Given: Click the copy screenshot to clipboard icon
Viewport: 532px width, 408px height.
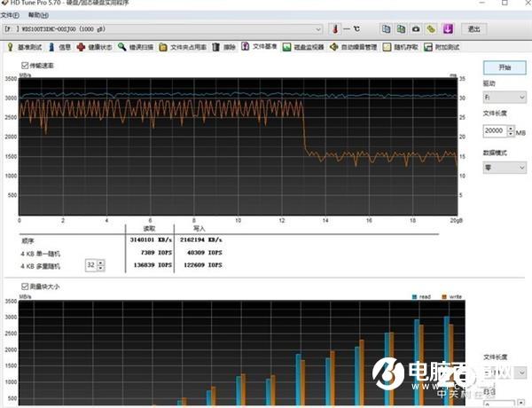Looking at the screenshot, I should coord(401,29).
